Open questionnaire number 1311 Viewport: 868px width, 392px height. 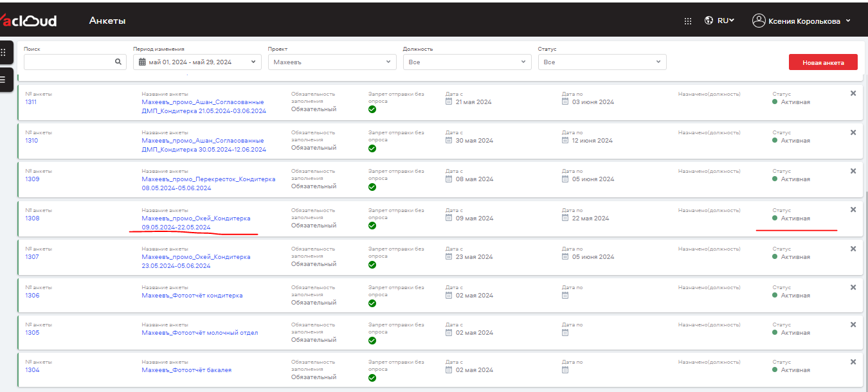(32, 102)
